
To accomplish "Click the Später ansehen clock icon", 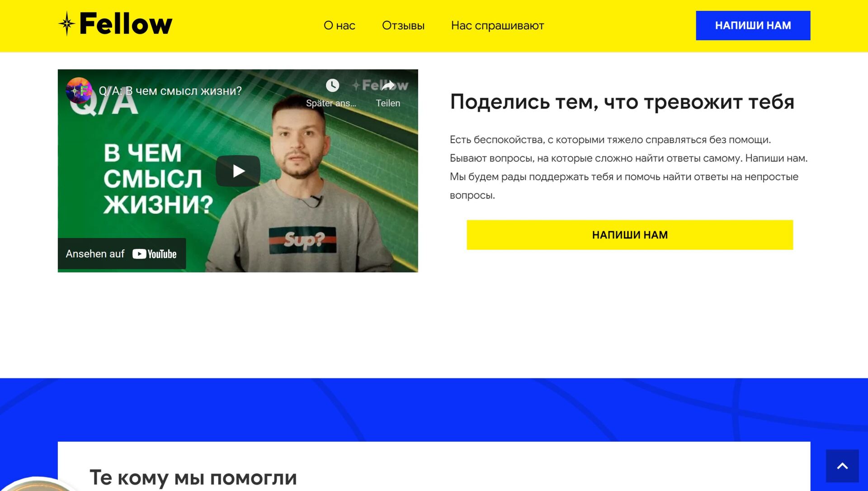I will coord(332,85).
